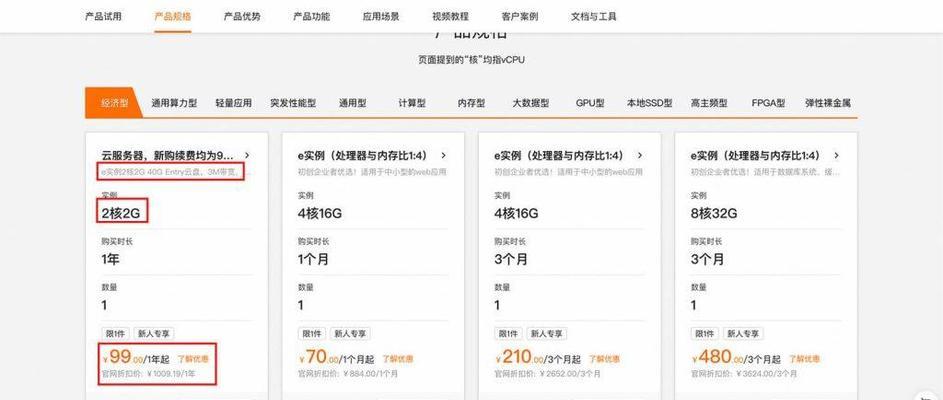Image resolution: width=943 pixels, height=400 pixels.
Task: Click 新人专享 tag on ¥480 card
Action: click(743, 333)
